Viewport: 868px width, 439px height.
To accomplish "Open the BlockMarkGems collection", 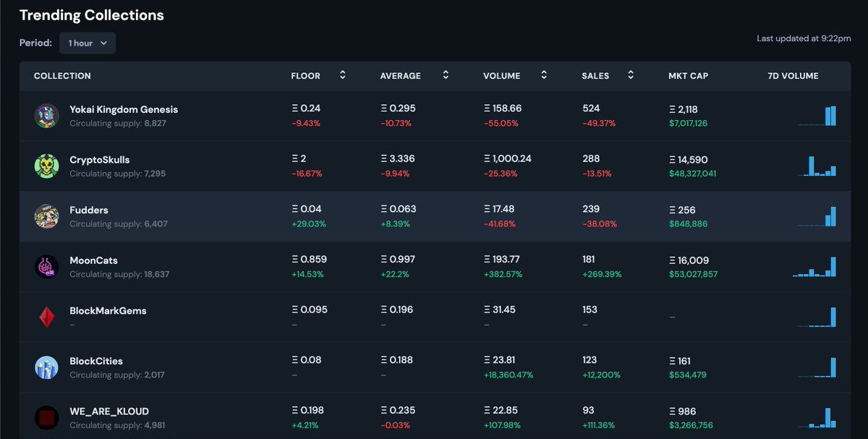I will [108, 310].
